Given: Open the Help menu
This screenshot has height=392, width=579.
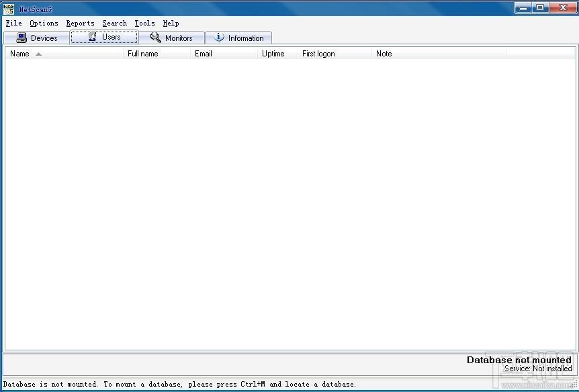Looking at the screenshot, I should 171,23.
